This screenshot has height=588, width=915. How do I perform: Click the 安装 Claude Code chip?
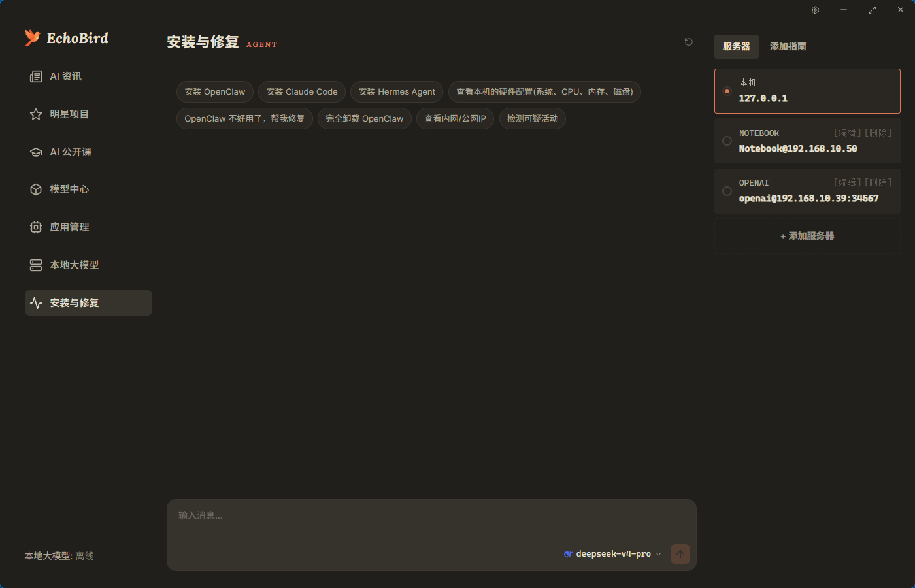click(302, 92)
